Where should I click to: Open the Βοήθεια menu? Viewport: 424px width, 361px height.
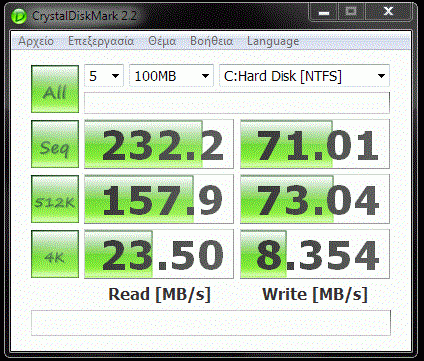click(211, 41)
